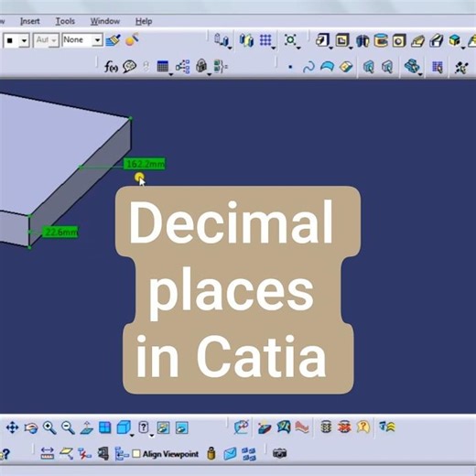Viewport: 476px width, 476px height.
Task: Open the View Mode dropdown arrow
Action: tap(151, 436)
